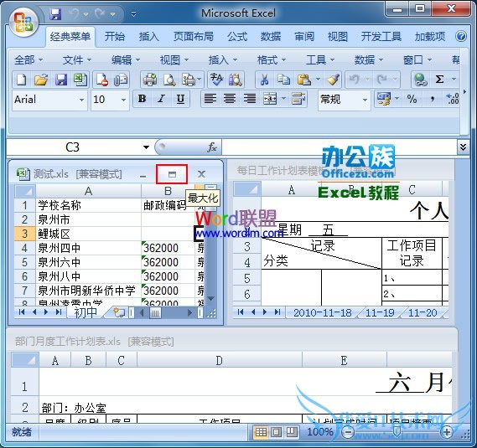The height and width of the screenshot is (448, 477).
Task: Click the Save icon in classic toolbar
Action: 61,80
